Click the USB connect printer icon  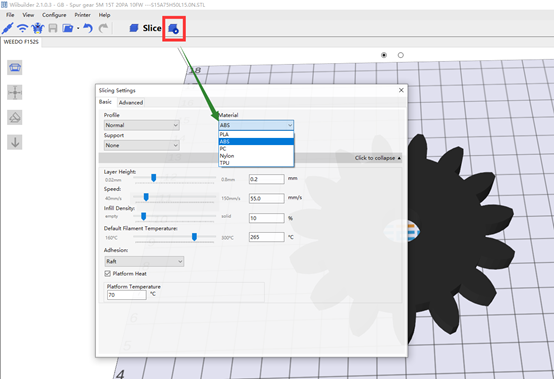(x=7, y=28)
